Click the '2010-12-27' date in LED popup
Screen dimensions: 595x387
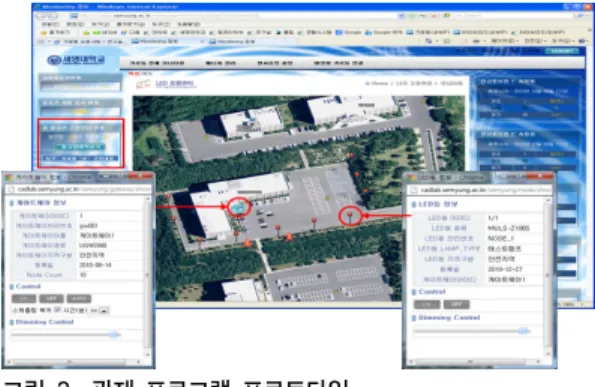505,269
